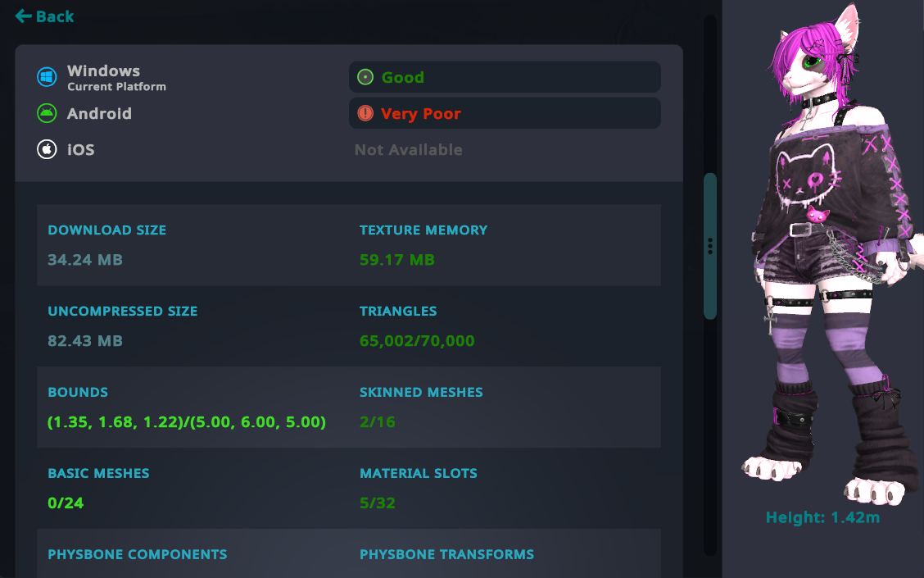
Task: Click the 5/32 material slots value
Action: click(378, 503)
